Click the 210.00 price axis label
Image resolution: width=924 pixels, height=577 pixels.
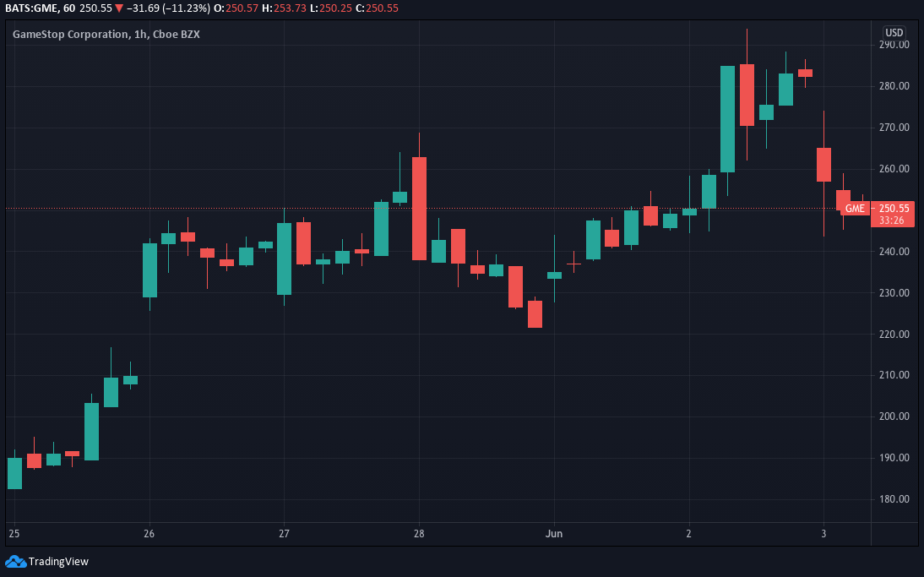(894, 375)
